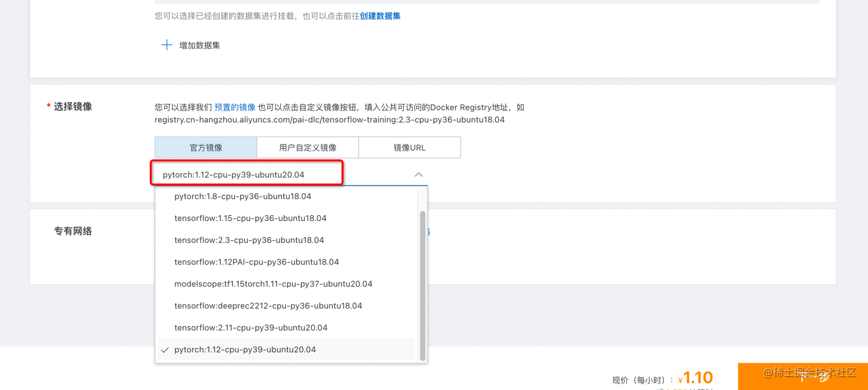The image size is (868, 390).
Task: Switch to 用户自定义镜像 tab
Action: [308, 148]
